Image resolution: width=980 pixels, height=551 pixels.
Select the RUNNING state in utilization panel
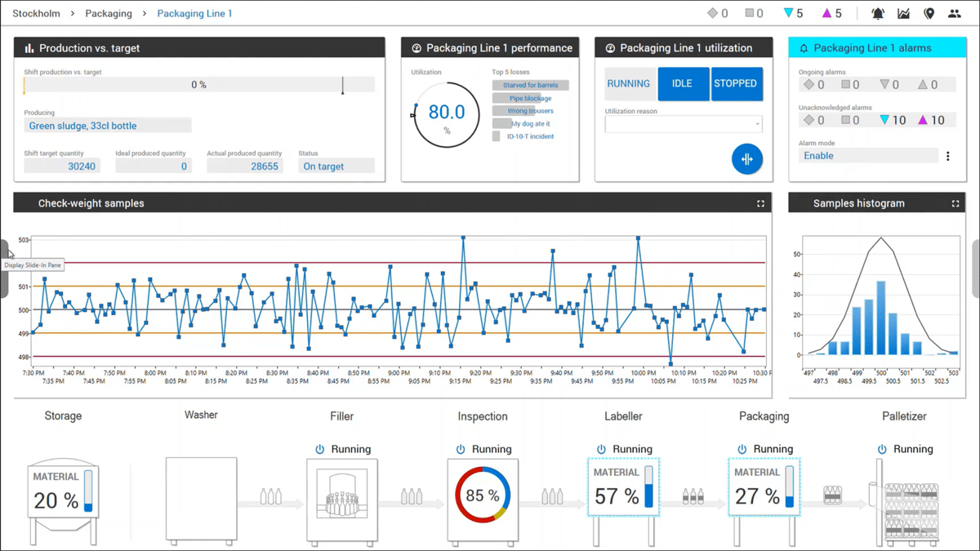[x=630, y=83]
